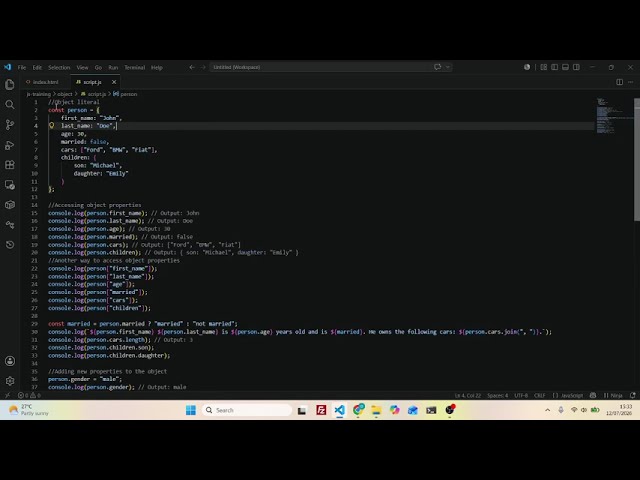Screen dimensions: 640x480
Task: Open the Source Control view
Action: pos(10,124)
